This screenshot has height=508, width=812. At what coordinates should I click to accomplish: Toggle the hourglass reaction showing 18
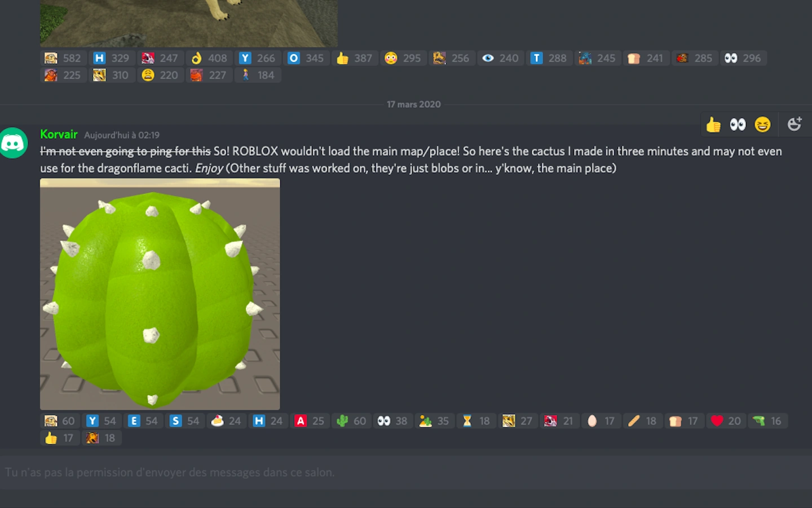click(x=476, y=421)
